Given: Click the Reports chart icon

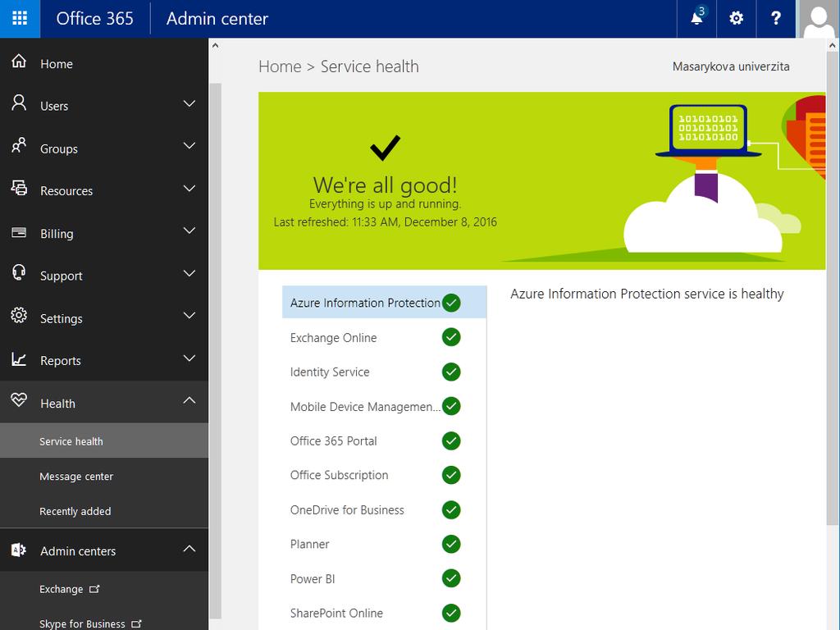Looking at the screenshot, I should point(19,358).
